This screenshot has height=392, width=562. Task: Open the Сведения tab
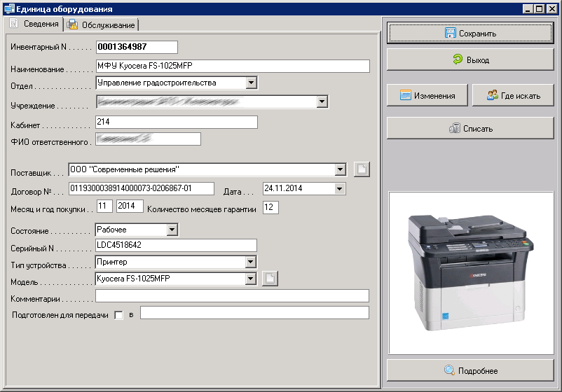coord(34,24)
